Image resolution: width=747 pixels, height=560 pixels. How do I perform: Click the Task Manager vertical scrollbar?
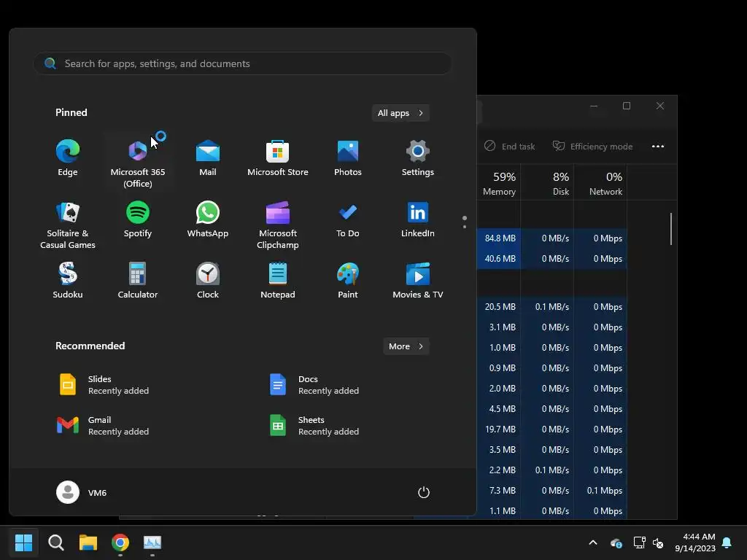[x=671, y=229]
